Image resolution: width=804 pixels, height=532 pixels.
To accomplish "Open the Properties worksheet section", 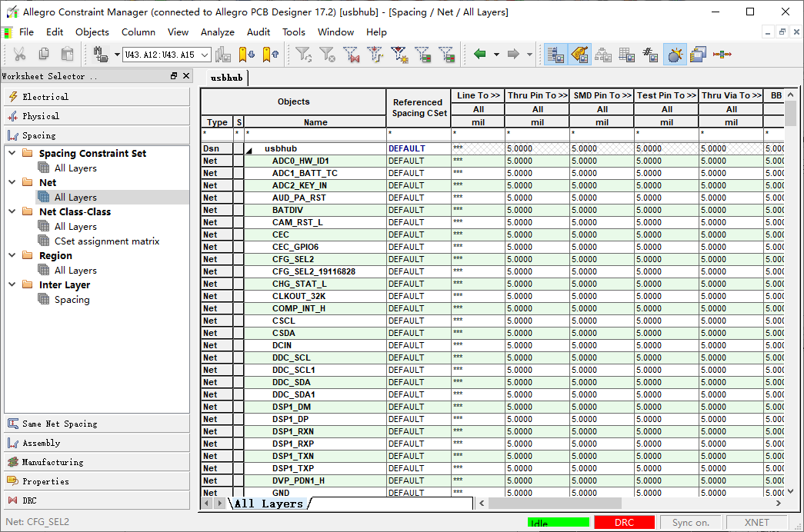I will pyautogui.click(x=97, y=481).
